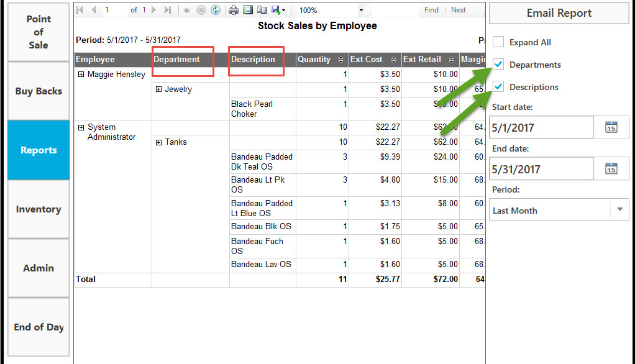Viewport: 635px width, 364px height.
Task: Open the zoom level dropdown
Action: click(361, 10)
